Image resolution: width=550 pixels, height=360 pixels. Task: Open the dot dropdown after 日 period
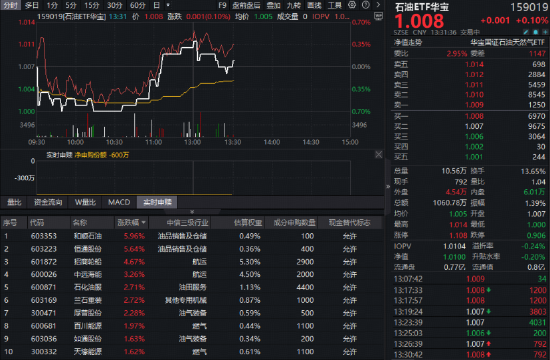pyautogui.click(x=168, y=5)
